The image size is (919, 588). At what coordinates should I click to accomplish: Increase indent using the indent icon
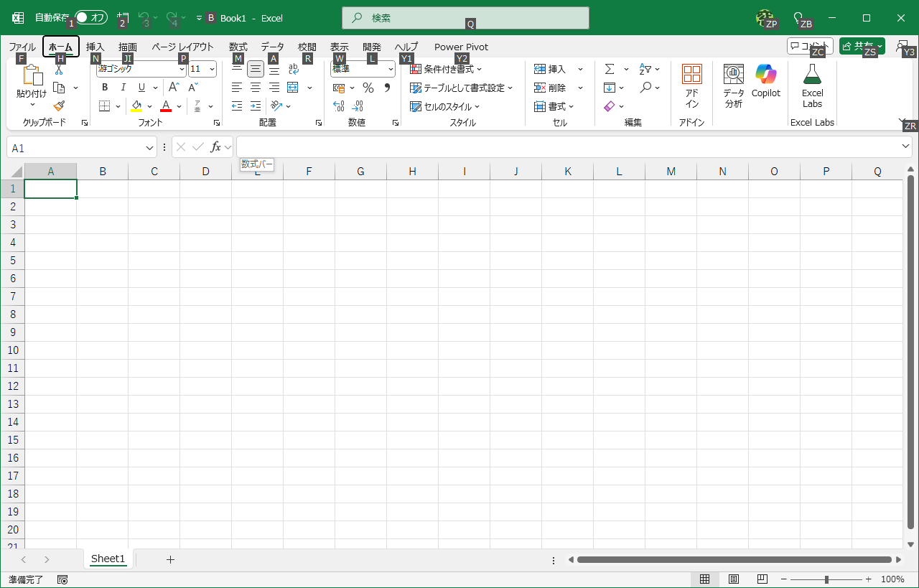point(256,106)
